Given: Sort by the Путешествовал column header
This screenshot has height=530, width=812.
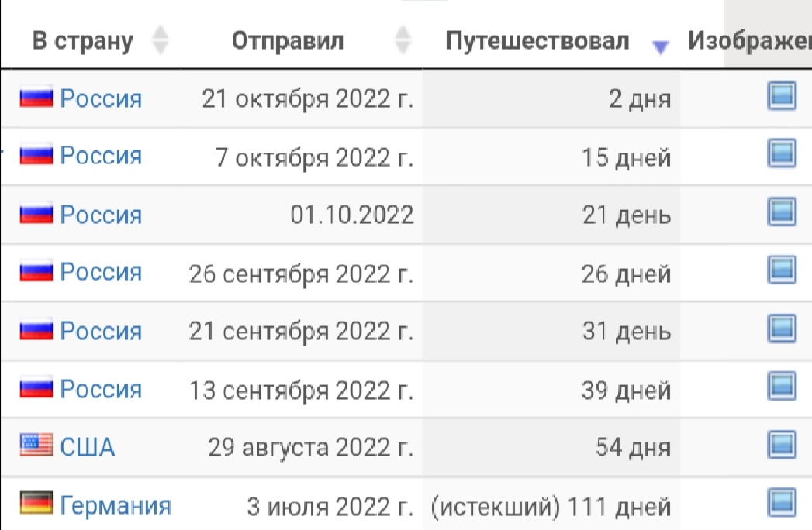Looking at the screenshot, I should coord(537,40).
